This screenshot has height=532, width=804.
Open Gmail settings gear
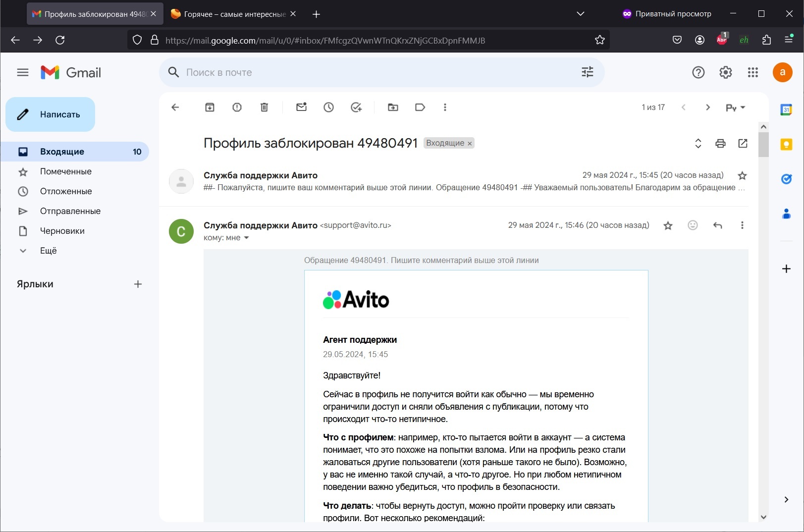pyautogui.click(x=726, y=72)
